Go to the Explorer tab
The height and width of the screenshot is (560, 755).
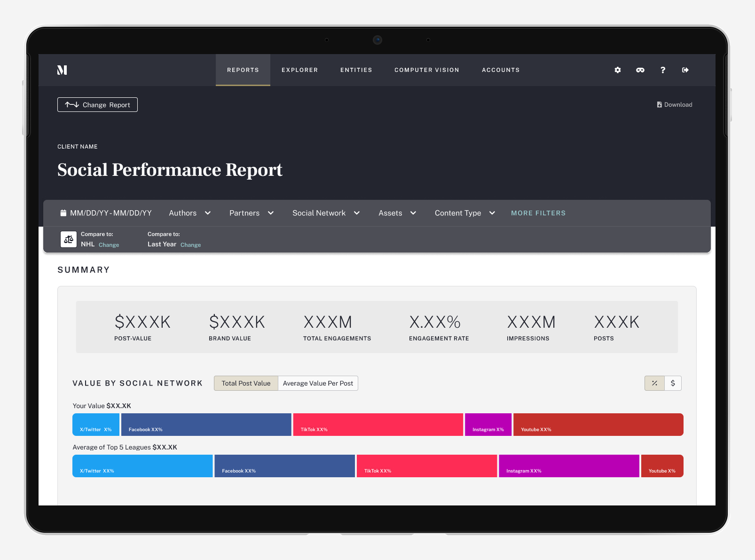tap(299, 70)
